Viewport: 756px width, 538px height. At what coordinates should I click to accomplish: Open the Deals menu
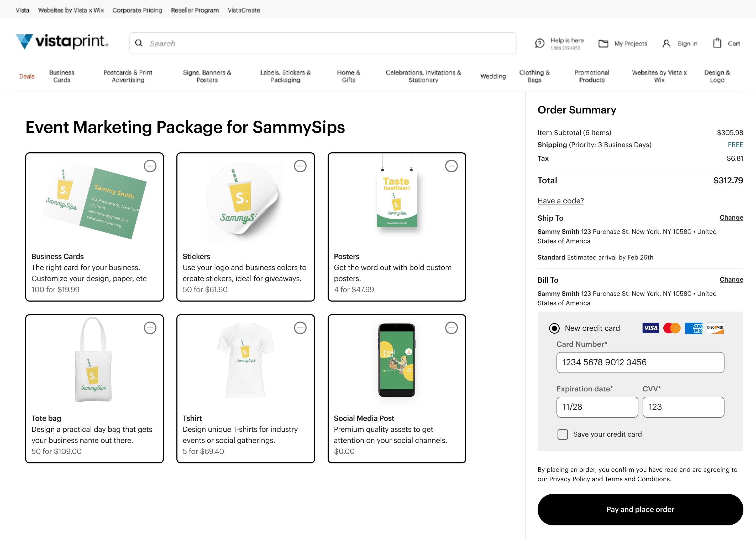[27, 76]
